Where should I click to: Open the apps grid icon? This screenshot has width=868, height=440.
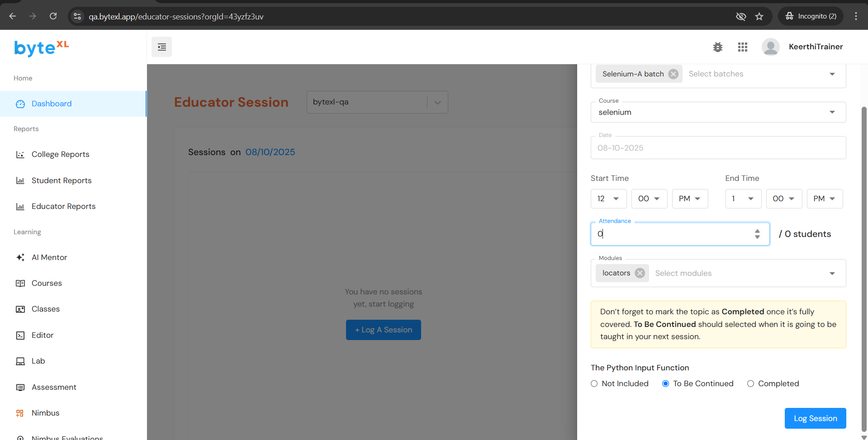[x=742, y=47]
